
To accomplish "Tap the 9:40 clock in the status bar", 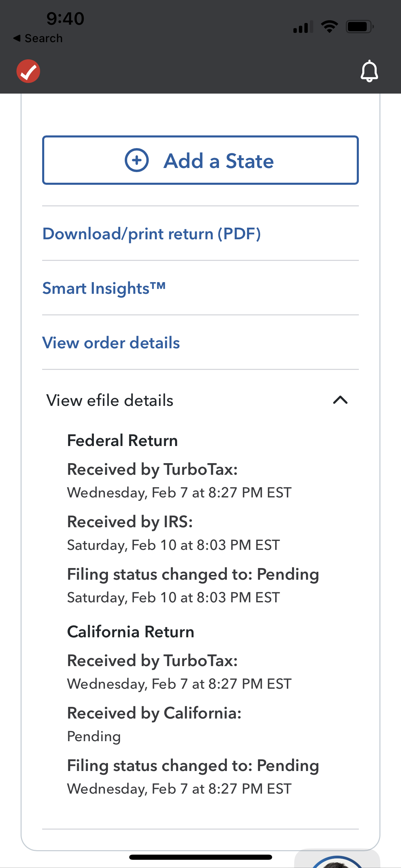I will pos(64,19).
